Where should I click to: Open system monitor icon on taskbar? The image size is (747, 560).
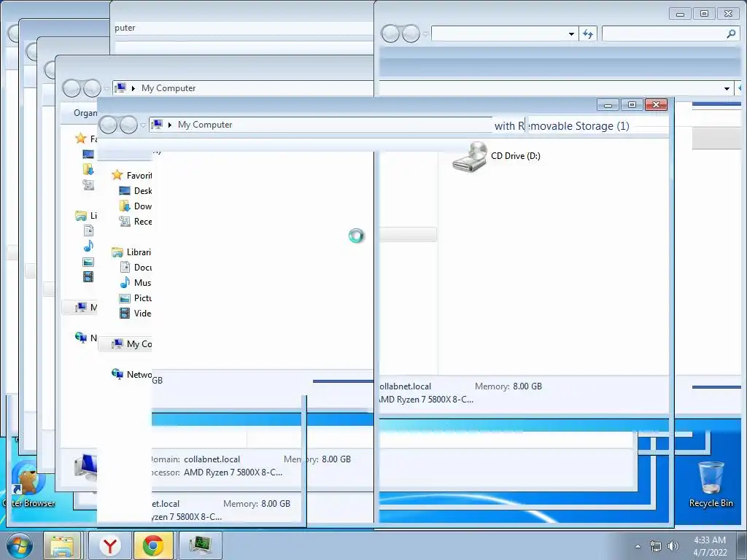(201, 545)
